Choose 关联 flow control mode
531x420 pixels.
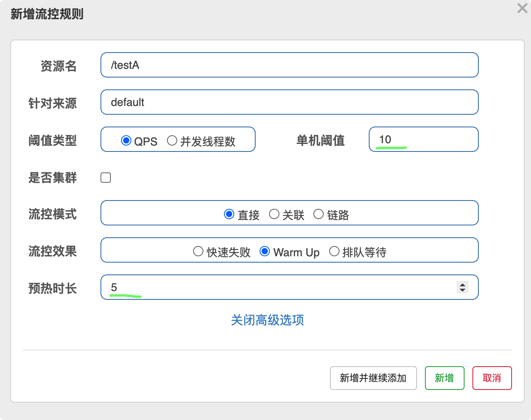274,214
